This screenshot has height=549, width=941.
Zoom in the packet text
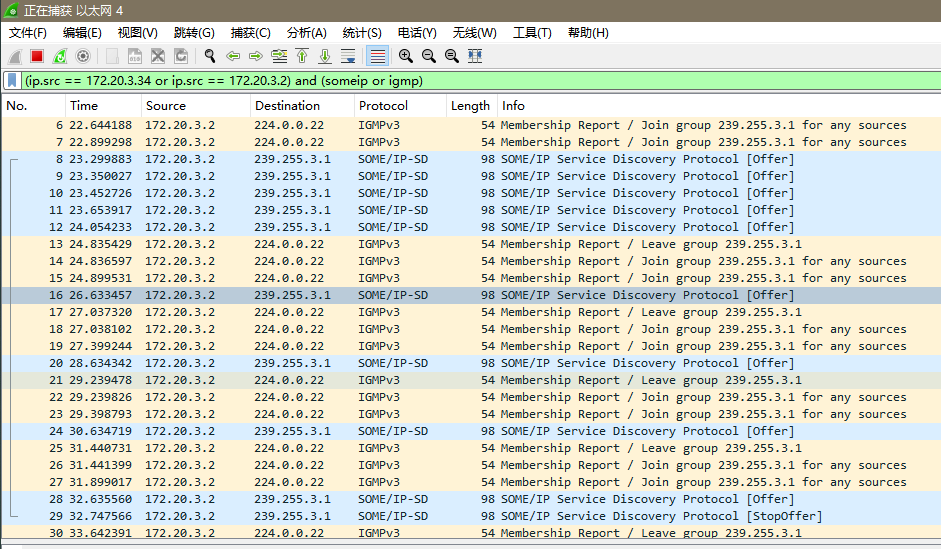[x=406, y=56]
